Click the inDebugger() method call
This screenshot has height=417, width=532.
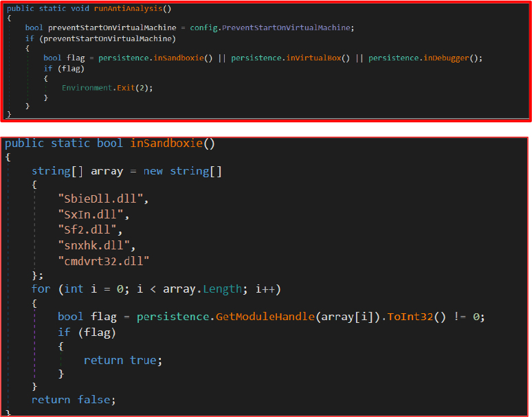coord(450,58)
